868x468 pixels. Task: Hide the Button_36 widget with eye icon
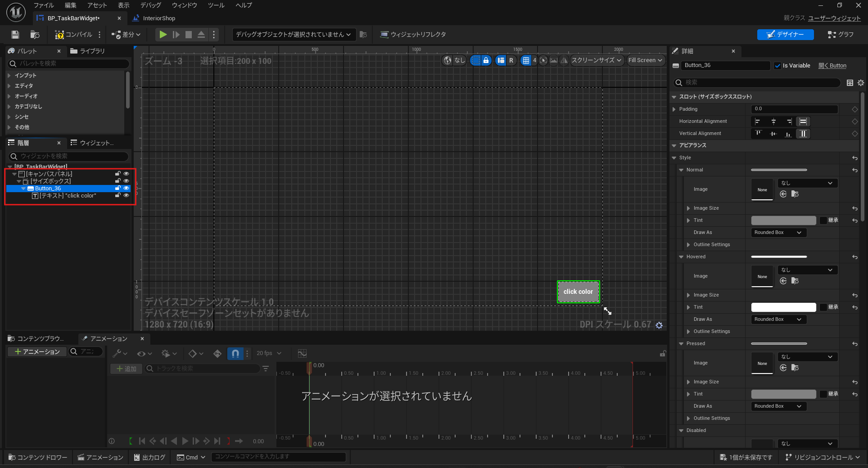coord(127,189)
